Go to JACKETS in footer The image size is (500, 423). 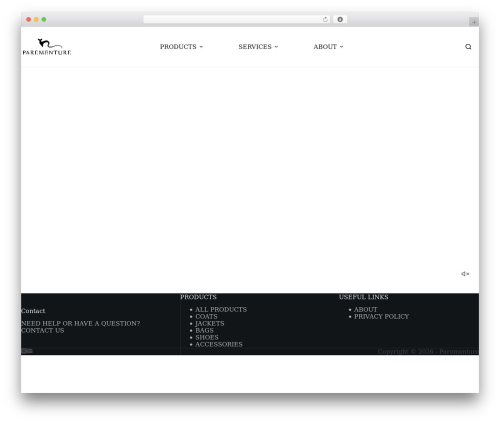point(210,324)
